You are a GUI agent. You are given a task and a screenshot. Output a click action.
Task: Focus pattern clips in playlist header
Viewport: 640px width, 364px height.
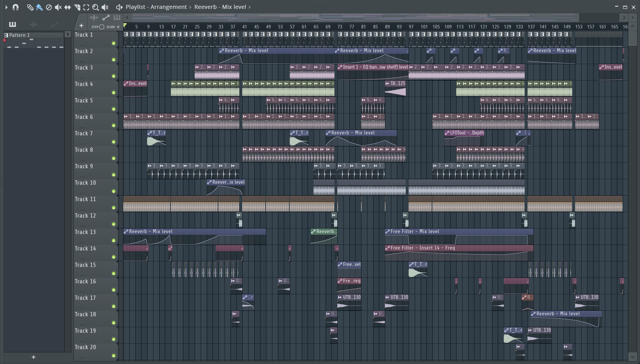coord(117,18)
